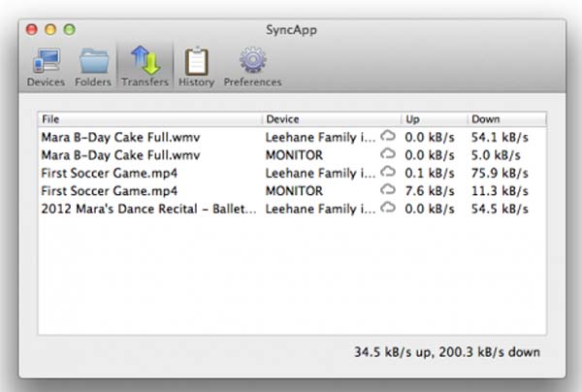Select First Soccer Game.mp4 Leehane Family row
The image size is (582, 392).
coord(109,173)
